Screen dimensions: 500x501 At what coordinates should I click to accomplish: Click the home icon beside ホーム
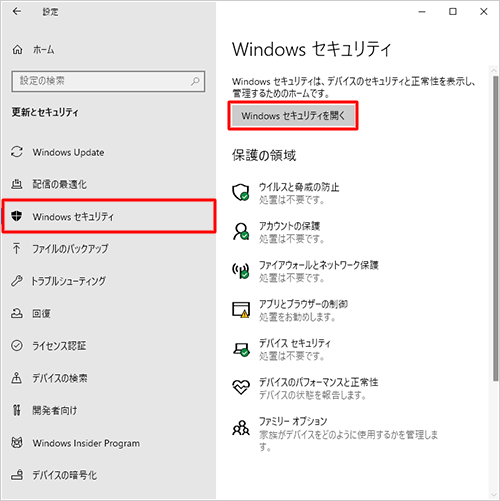coord(17,50)
